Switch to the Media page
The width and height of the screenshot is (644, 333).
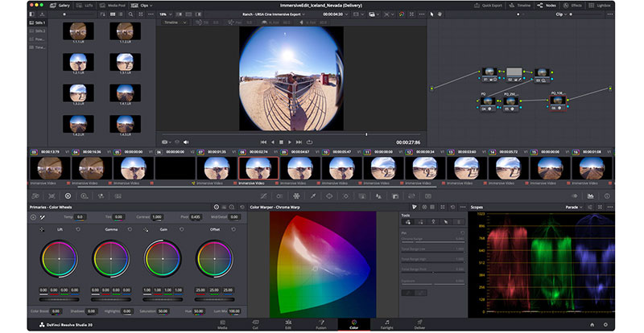tap(222, 324)
